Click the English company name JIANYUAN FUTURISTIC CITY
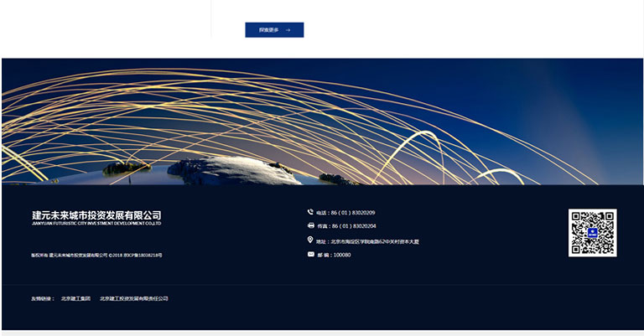 pyautogui.click(x=96, y=224)
